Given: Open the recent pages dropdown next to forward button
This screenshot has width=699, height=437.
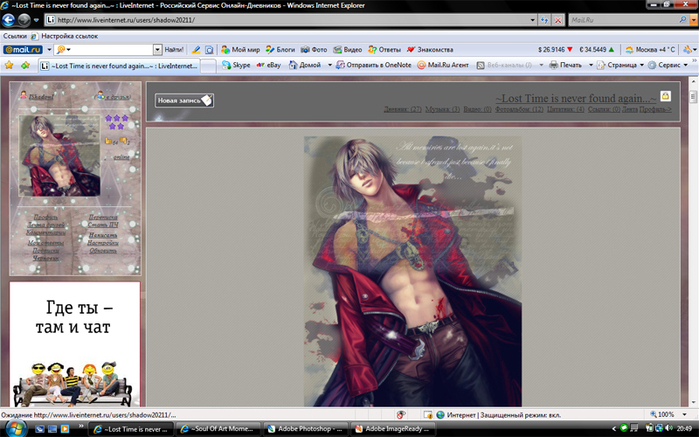Looking at the screenshot, I should click(x=36, y=20).
